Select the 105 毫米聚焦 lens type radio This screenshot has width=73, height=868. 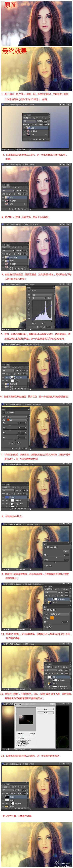point(17,744)
